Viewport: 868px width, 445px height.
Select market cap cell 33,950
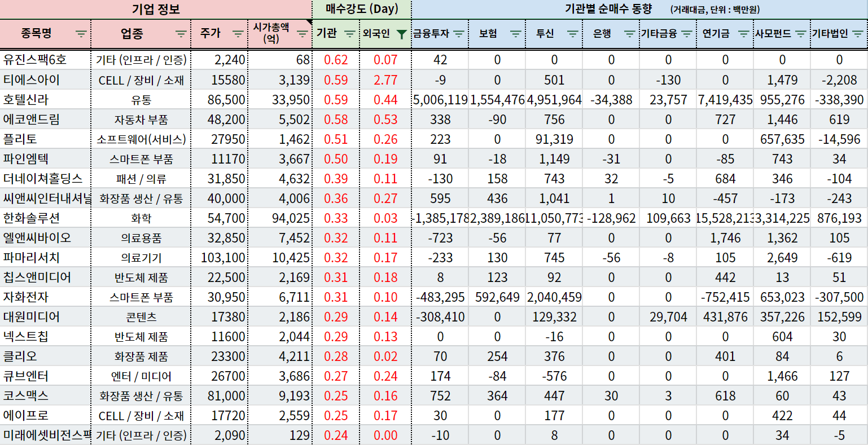[x=280, y=99]
